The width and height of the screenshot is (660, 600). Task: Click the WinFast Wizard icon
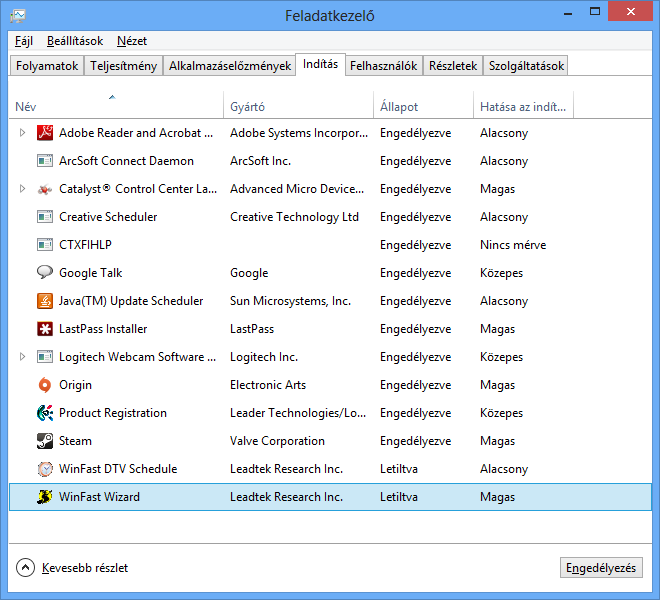(x=45, y=497)
